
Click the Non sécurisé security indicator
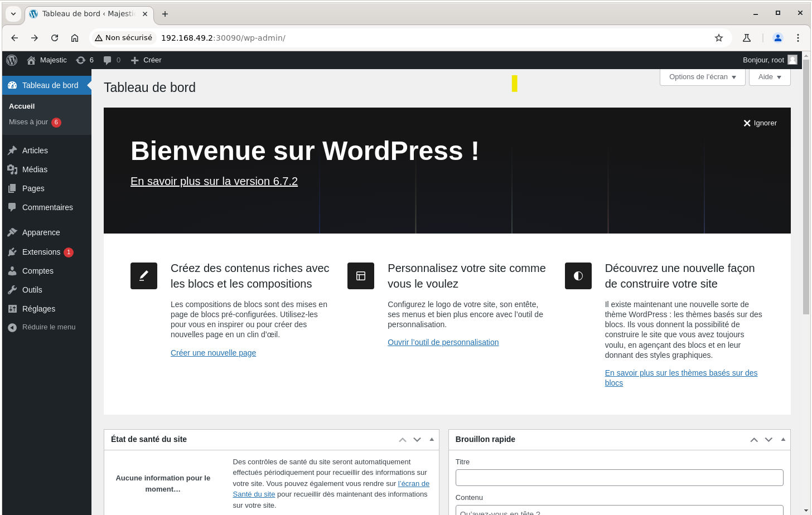tap(123, 38)
